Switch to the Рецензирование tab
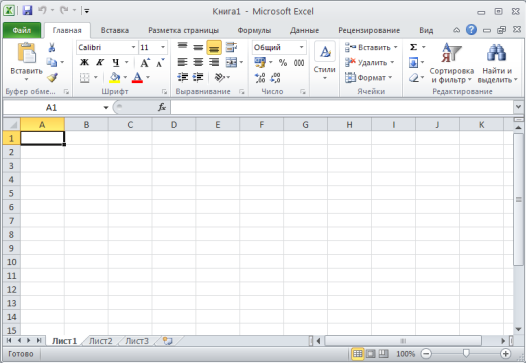Screen dimensions: 527x364 point(369,30)
